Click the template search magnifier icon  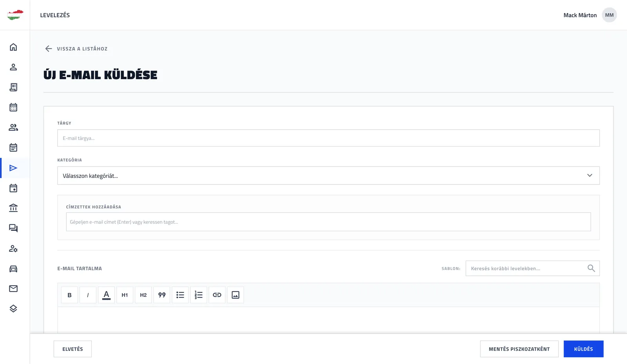pyautogui.click(x=591, y=268)
